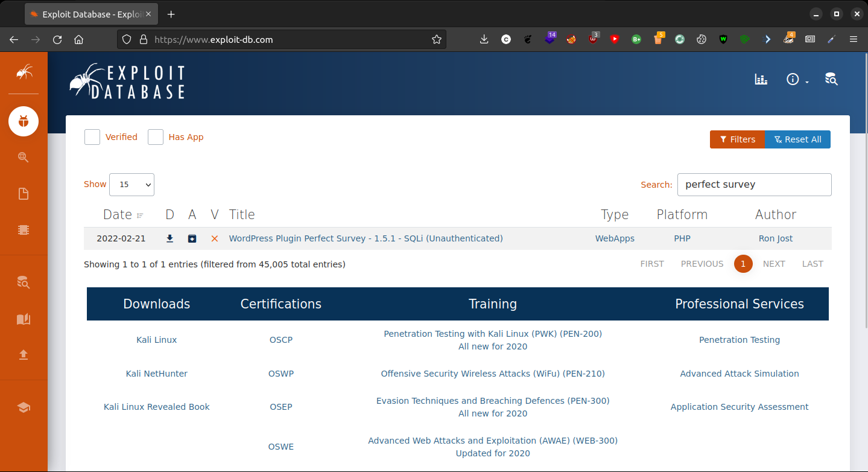Open the Kali Linux download link
The image size is (868, 472).
click(157, 340)
